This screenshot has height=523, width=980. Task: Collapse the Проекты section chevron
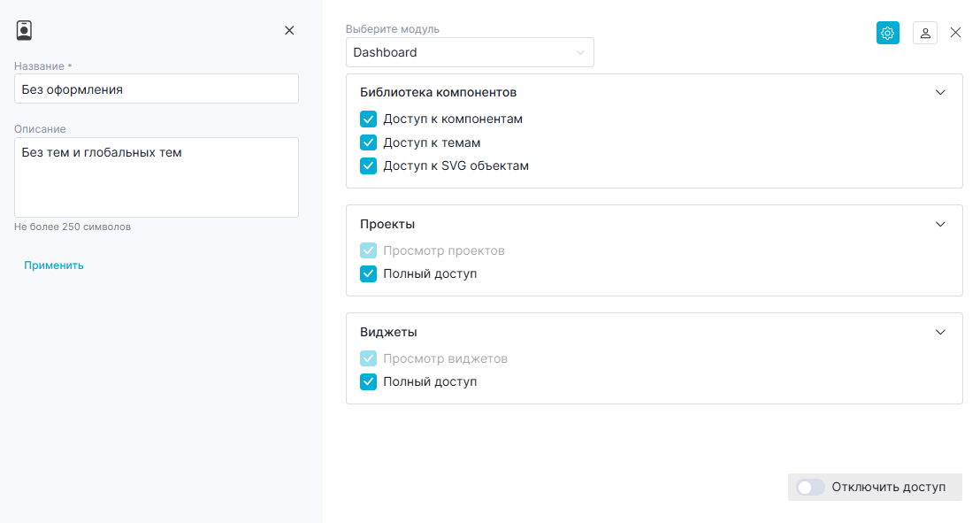(940, 224)
